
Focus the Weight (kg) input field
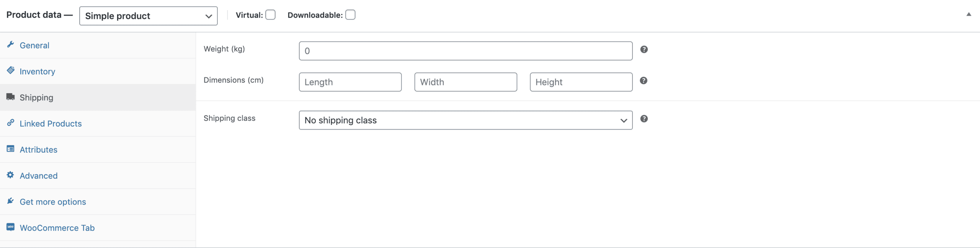pyautogui.click(x=465, y=51)
